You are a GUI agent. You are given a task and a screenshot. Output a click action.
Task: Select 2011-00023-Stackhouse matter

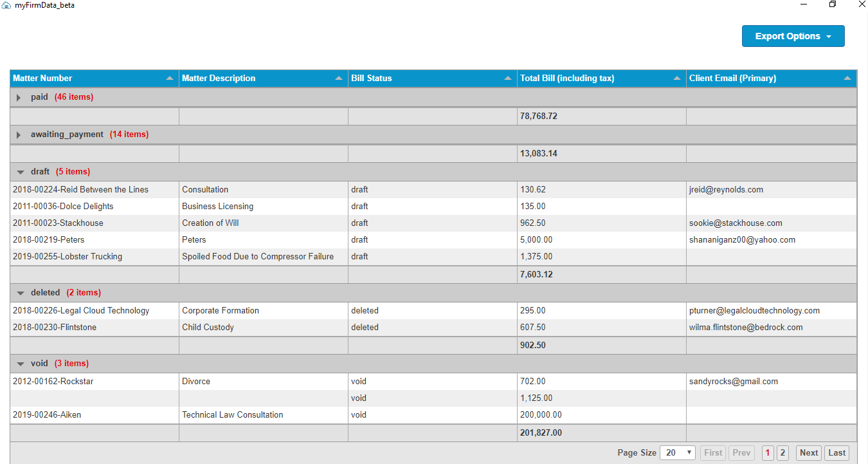58,223
